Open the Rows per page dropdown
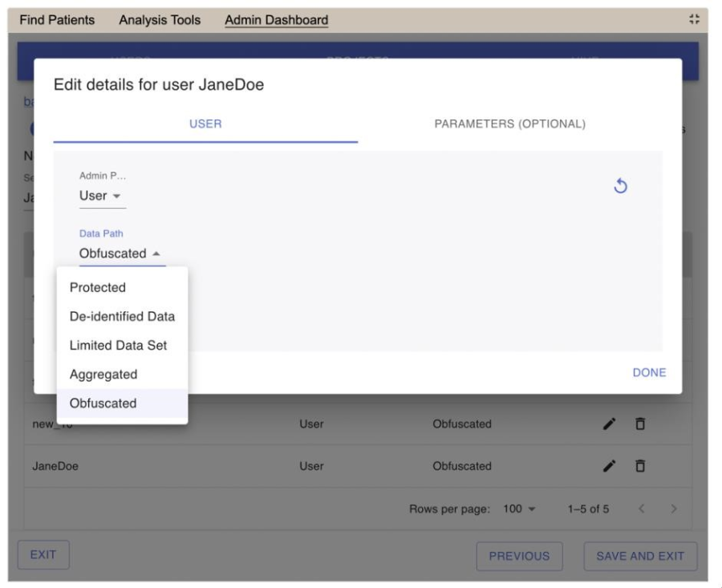The width and height of the screenshot is (722, 588). (x=520, y=509)
